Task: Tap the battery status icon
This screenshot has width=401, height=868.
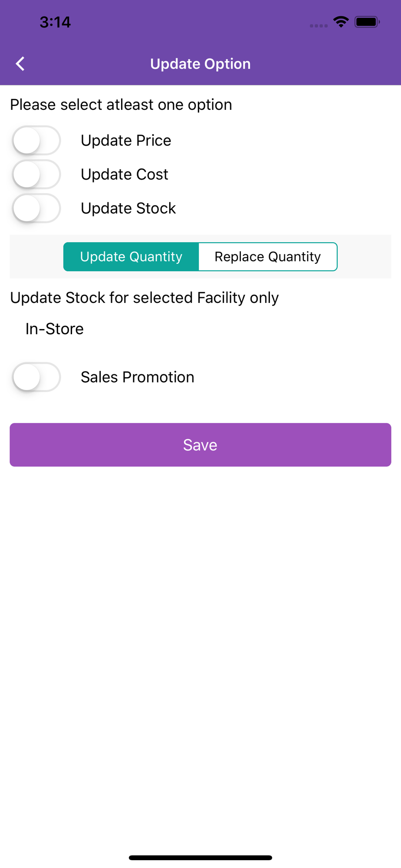Action: click(367, 22)
